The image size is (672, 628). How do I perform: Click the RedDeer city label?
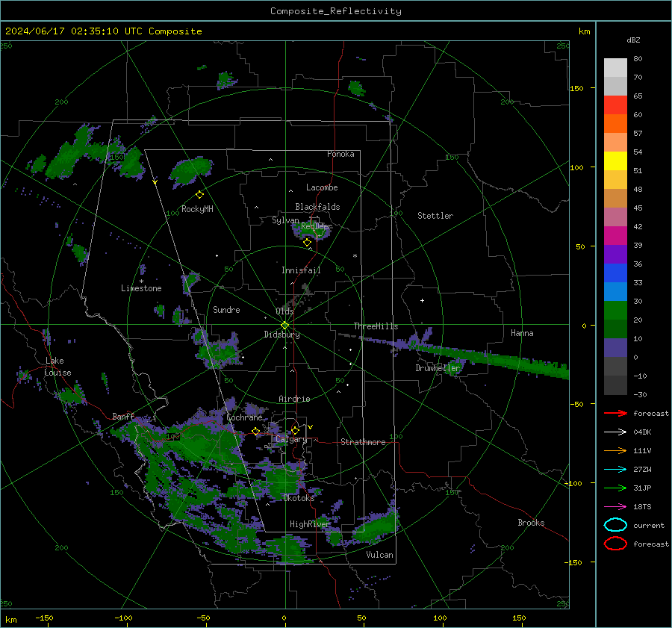317,226
